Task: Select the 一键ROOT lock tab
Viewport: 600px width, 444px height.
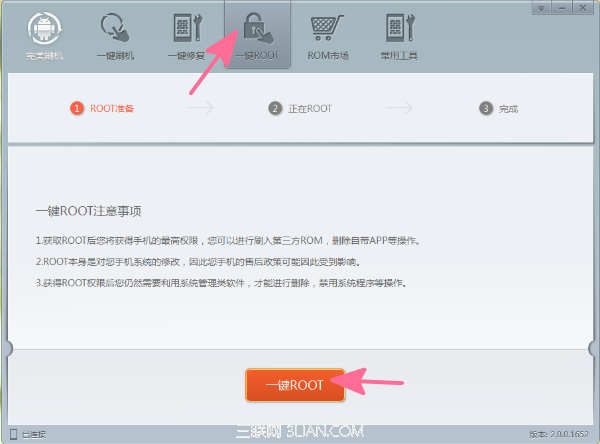Action: (x=258, y=35)
